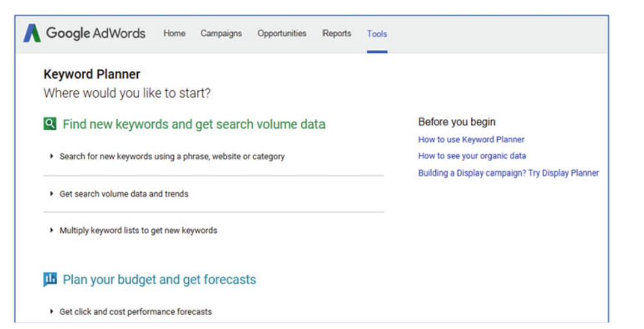Viewport: 644px width, 329px height.
Task: Click 'Plan your budget and get forecasts' heading
Action: [159, 280]
